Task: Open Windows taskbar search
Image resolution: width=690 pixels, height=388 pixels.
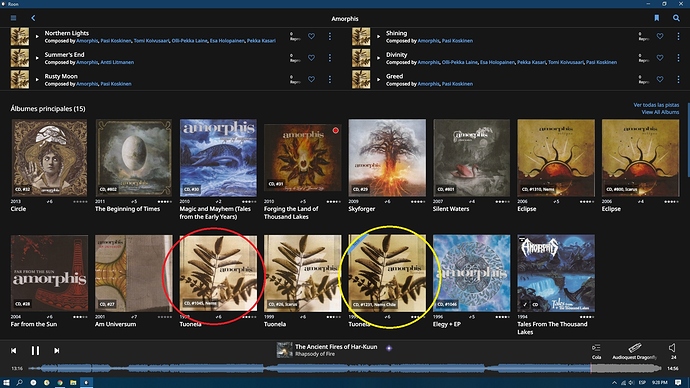Action: [19, 382]
